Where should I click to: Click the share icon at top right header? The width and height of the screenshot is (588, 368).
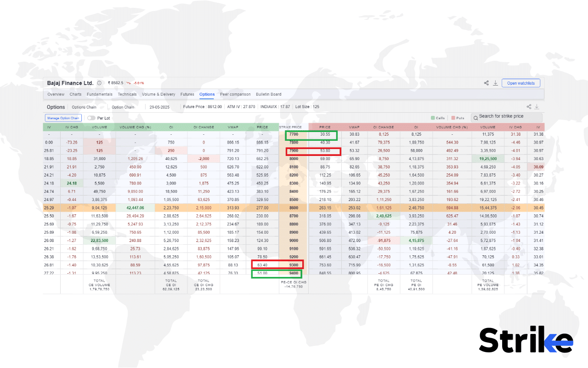(x=486, y=83)
